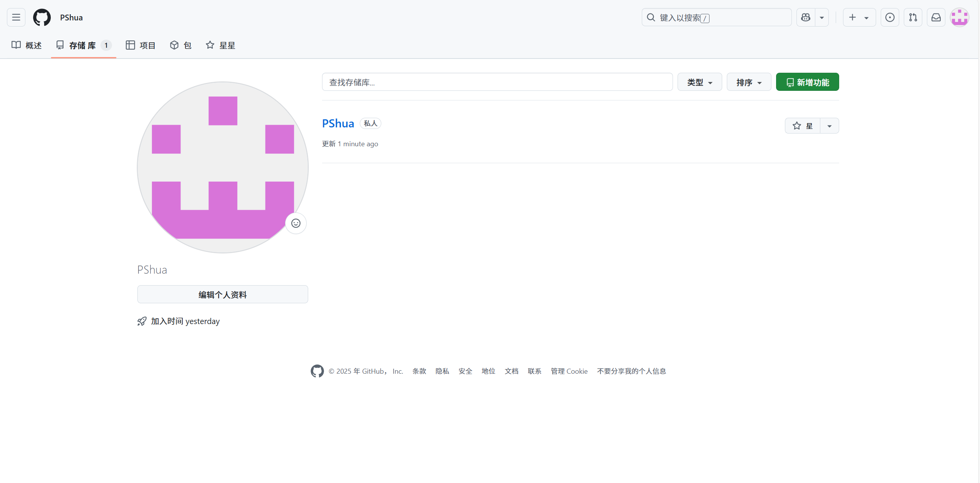Open the 地位 status footer link
The width and height of the screenshot is (980, 483).
(489, 371)
